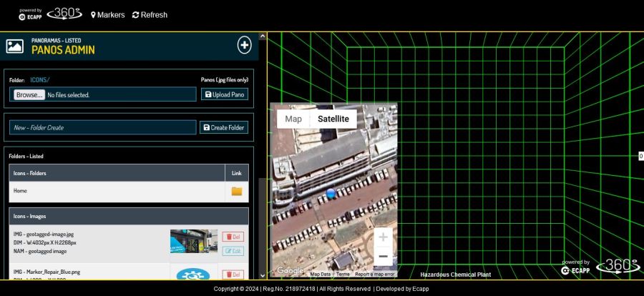This screenshot has width=644, height=296.
Task: Click the ICONS/ folder path link
Action: [40, 80]
